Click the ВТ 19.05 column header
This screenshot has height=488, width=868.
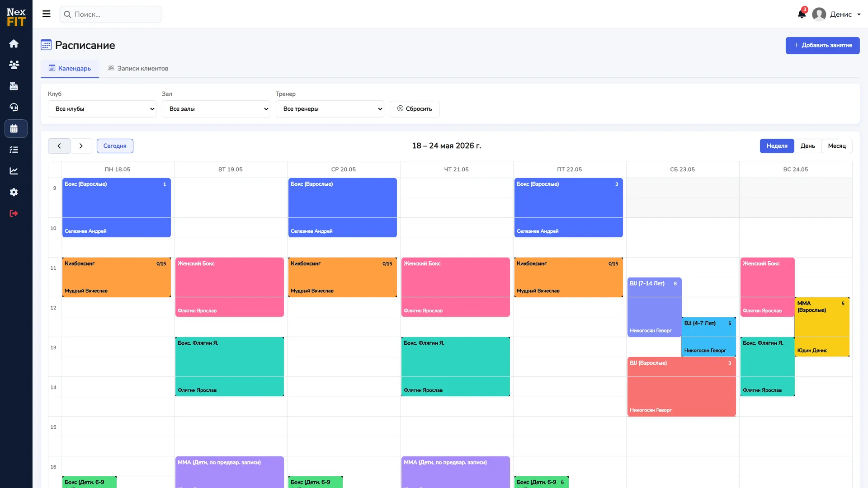pos(231,169)
